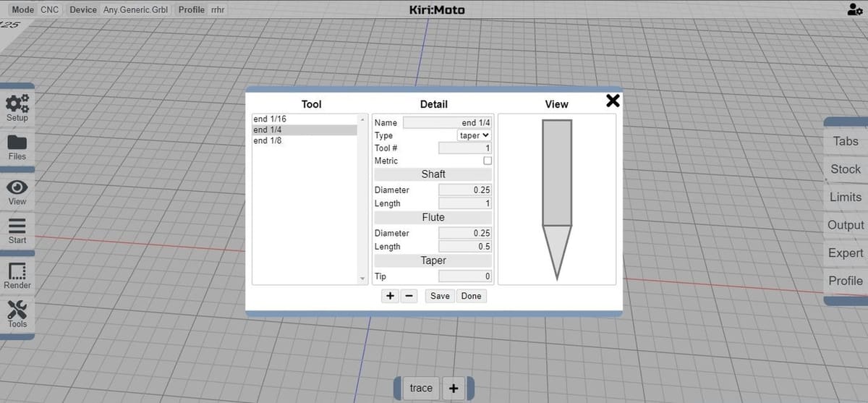Screen dimensions: 868x403
Task: Click the tool preview in View pane
Action: click(557, 200)
